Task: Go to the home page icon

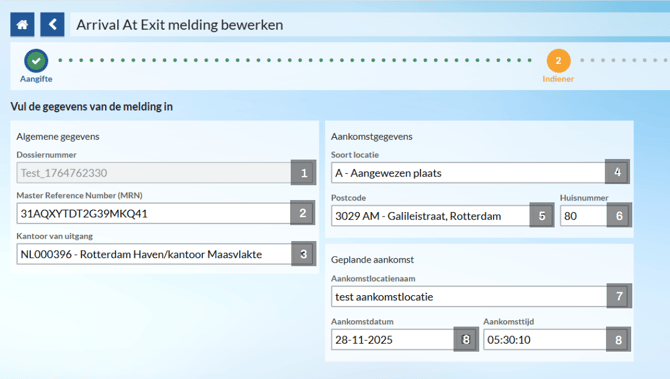Action: pyautogui.click(x=22, y=24)
